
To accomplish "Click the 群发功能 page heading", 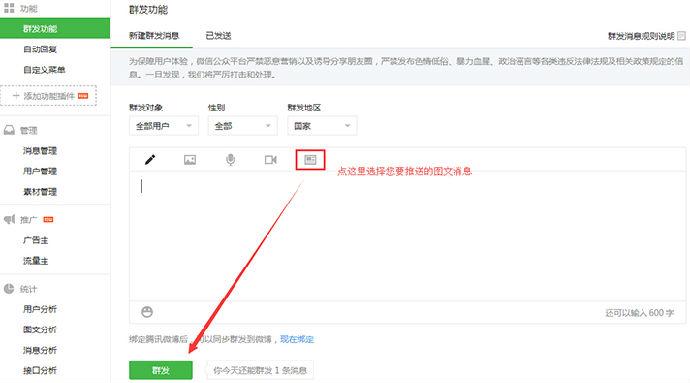I will pos(148,10).
